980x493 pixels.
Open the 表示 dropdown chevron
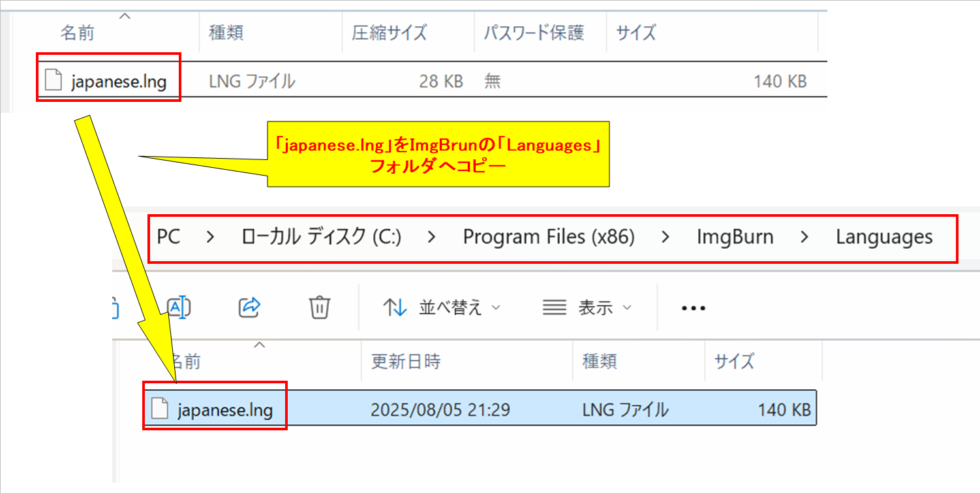[626, 307]
